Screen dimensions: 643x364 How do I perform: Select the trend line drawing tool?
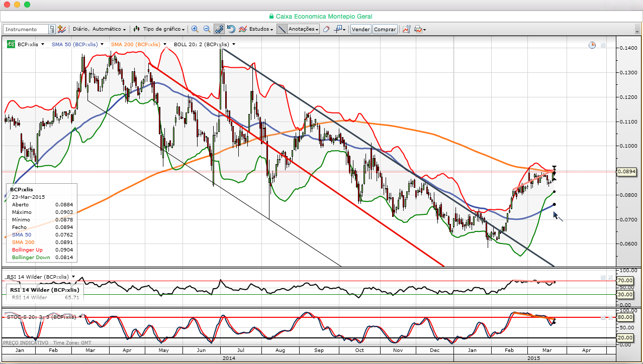tap(282, 29)
